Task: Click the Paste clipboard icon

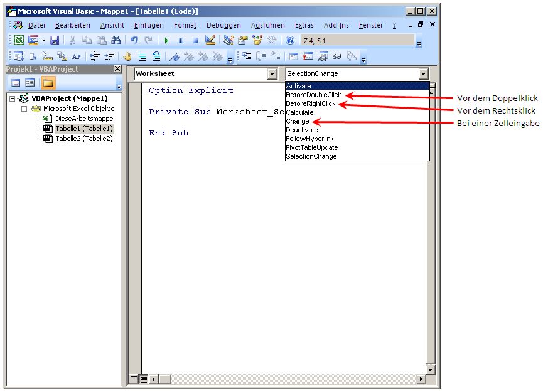Action: [101, 40]
